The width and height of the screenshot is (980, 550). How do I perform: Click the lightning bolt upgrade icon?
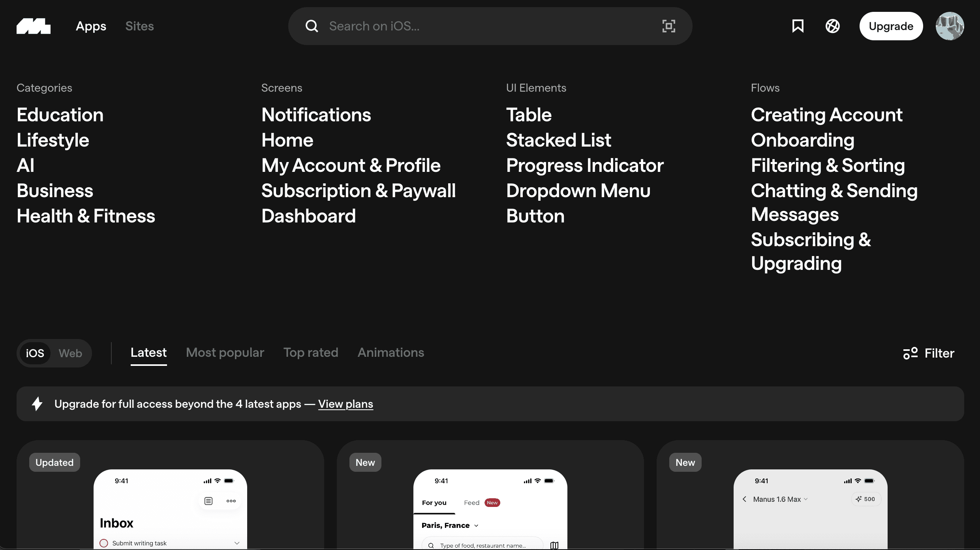(37, 404)
